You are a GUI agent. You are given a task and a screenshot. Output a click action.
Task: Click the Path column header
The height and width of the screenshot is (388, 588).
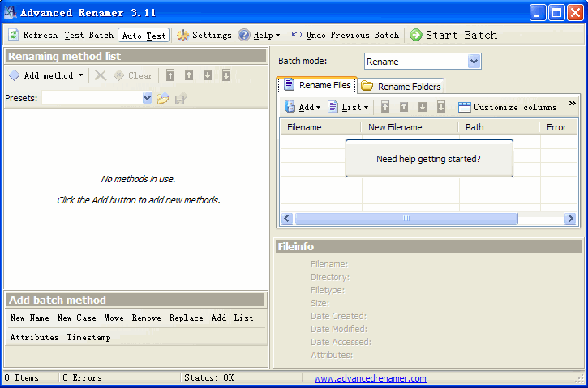499,127
